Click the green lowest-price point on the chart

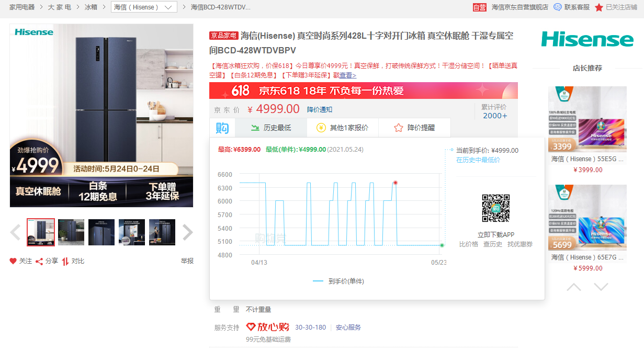442,245
